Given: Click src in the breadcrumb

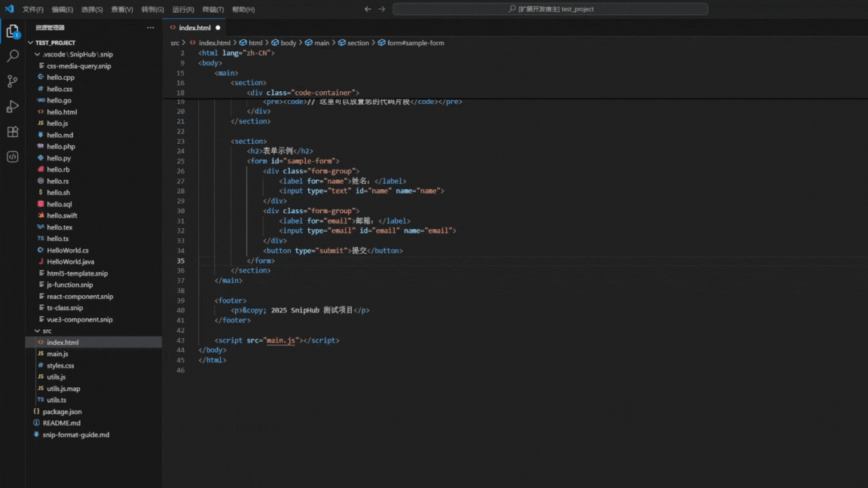Looking at the screenshot, I should 175,43.
